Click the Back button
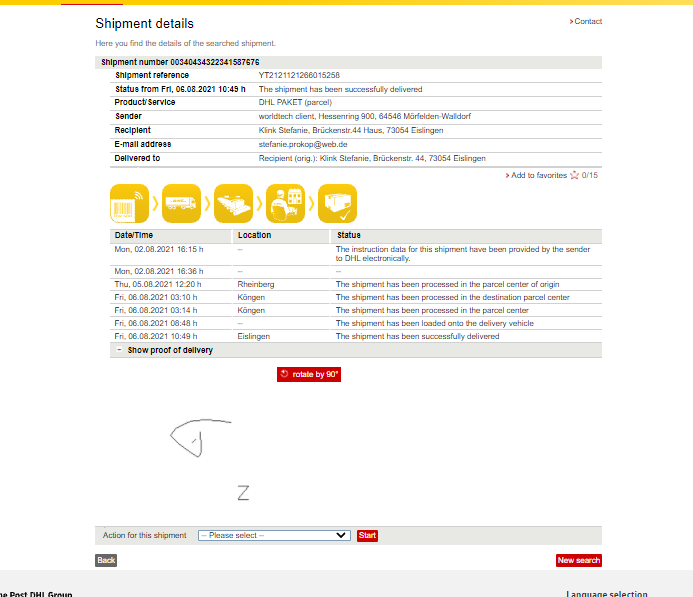 coord(106,560)
